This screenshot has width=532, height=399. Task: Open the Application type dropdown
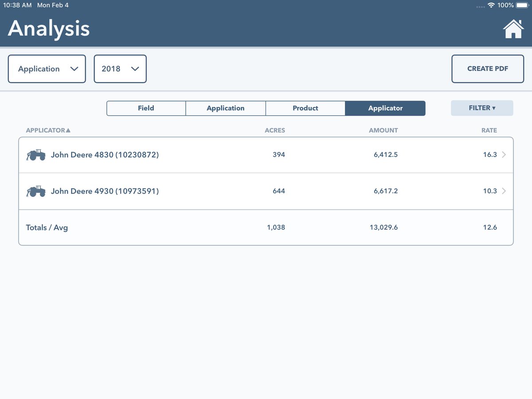point(47,69)
